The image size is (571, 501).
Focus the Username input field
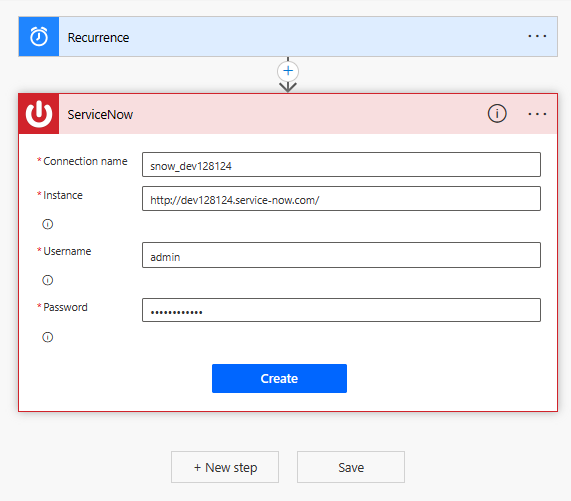[341, 255]
